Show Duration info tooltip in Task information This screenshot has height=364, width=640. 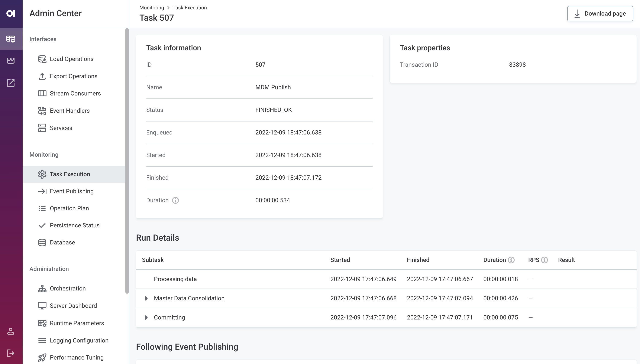tap(176, 200)
